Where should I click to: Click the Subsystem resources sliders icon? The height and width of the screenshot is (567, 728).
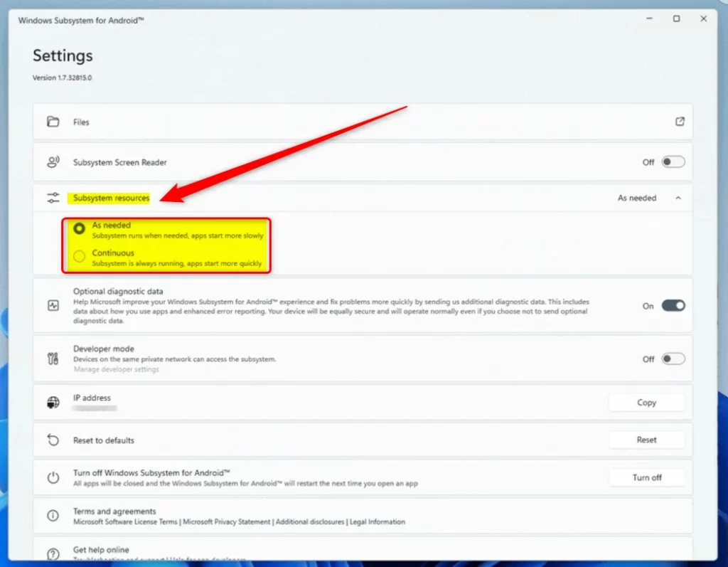(53, 198)
